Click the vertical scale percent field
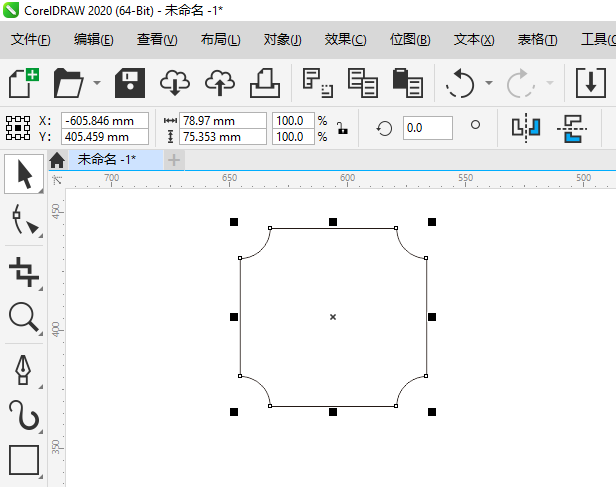The height and width of the screenshot is (487, 616). (x=293, y=137)
